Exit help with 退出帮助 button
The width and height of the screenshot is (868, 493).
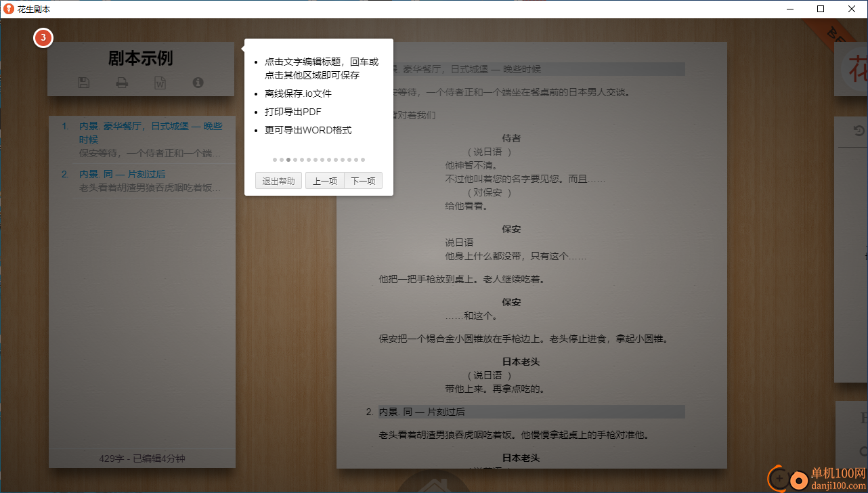[x=278, y=181]
